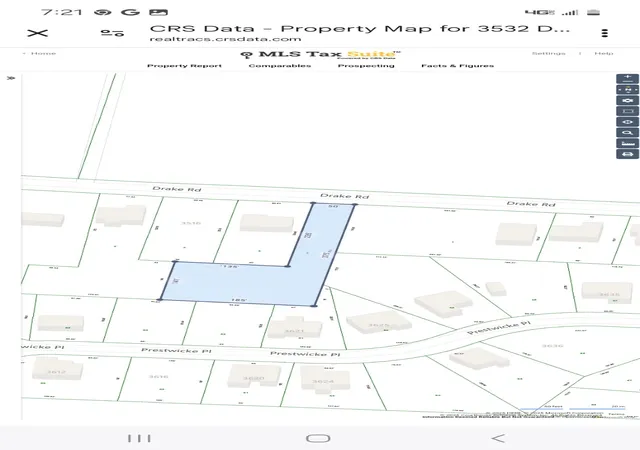Open the Settings link
This screenshot has height=450, width=640.
point(549,53)
